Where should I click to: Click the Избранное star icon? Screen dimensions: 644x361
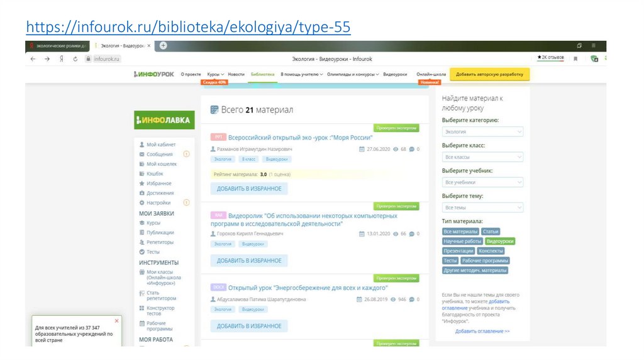(x=142, y=183)
